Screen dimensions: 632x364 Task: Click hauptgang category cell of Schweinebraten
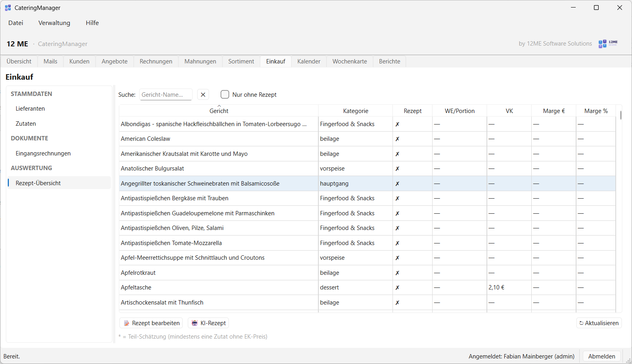[356, 184]
